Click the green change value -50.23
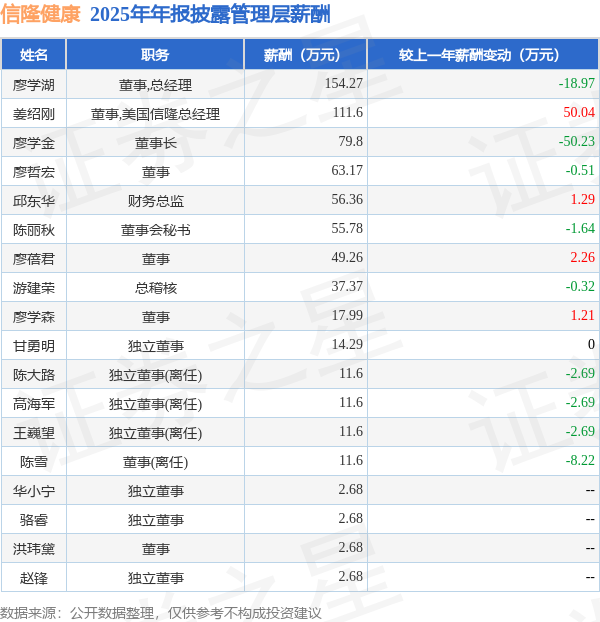Viewport: 600px width, 622px height. [576, 142]
